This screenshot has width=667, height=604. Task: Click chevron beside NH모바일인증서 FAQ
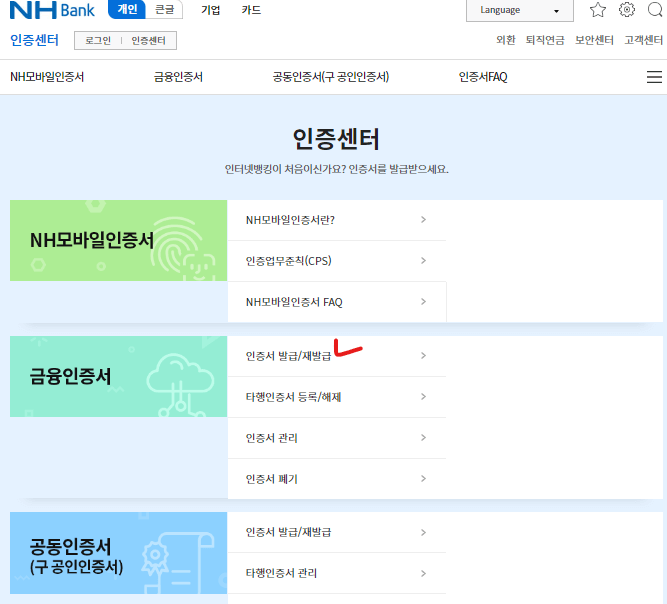tap(423, 302)
